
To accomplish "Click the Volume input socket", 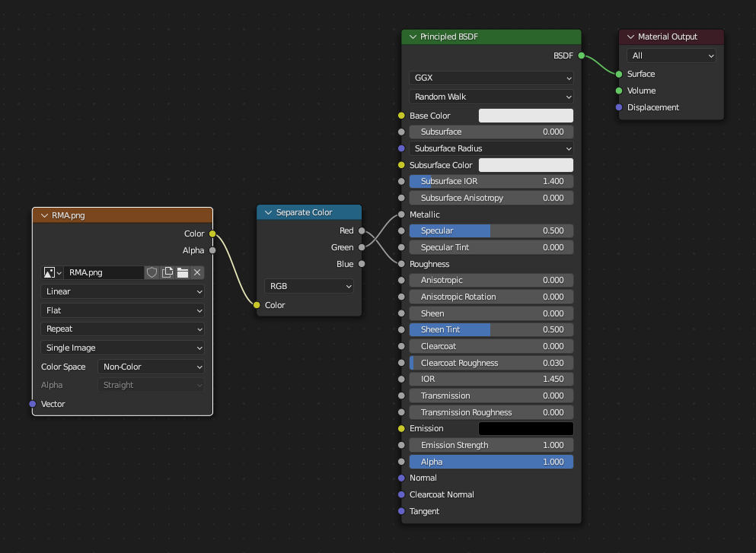I will 619,91.
